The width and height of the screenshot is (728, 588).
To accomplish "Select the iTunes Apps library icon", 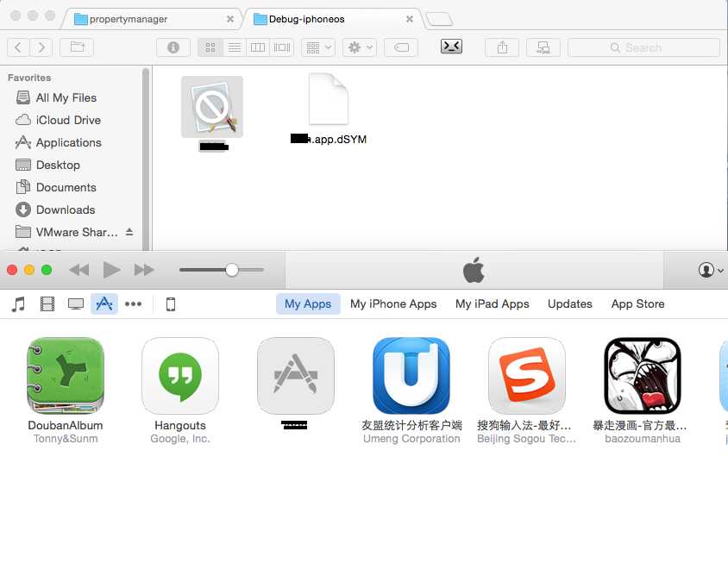I will 104,304.
